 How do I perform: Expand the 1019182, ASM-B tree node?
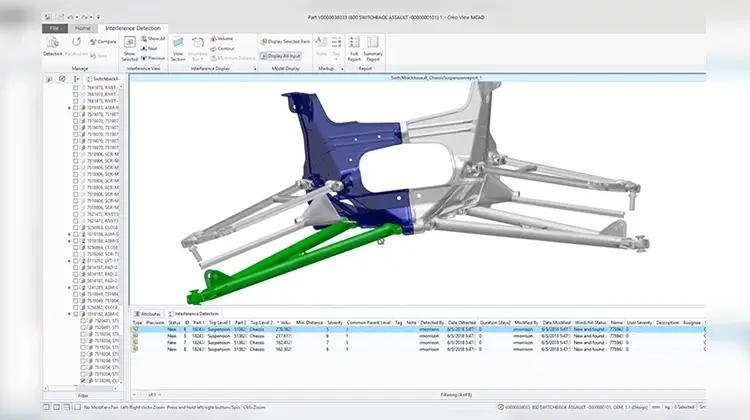point(69,108)
